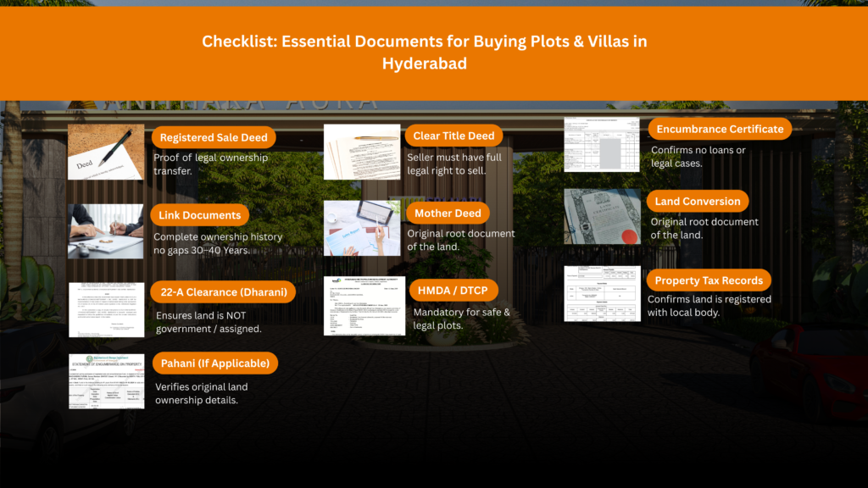Click the 22-A Clearance document thumbnail
868x488 pixels.
click(105, 308)
